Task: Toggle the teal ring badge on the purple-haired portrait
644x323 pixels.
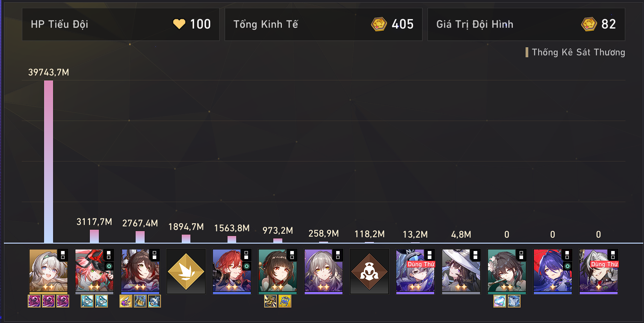Action: [567, 266]
